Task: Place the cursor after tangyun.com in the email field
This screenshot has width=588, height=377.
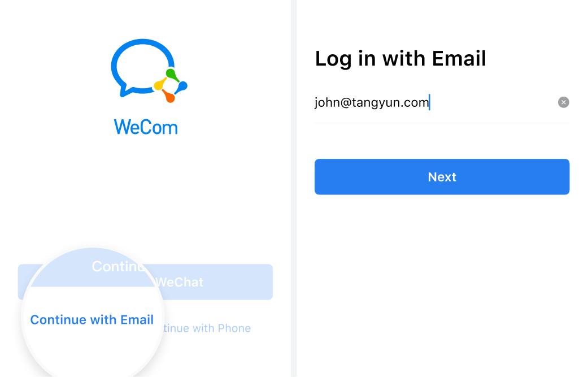Action: click(x=429, y=102)
